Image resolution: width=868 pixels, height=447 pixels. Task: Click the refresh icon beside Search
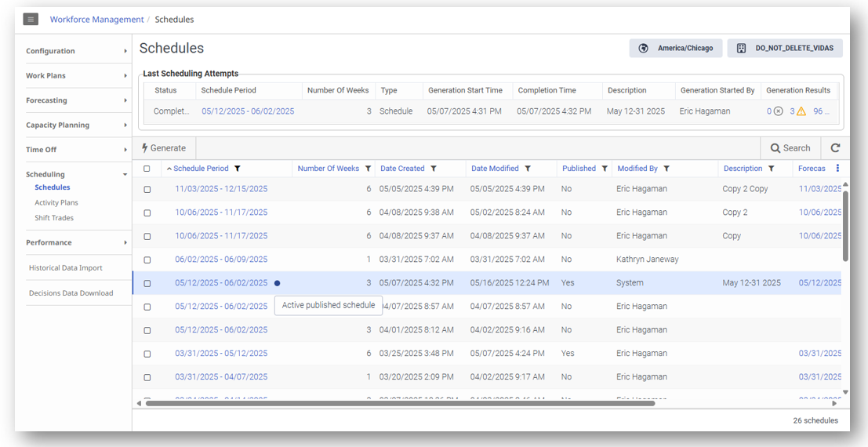835,147
